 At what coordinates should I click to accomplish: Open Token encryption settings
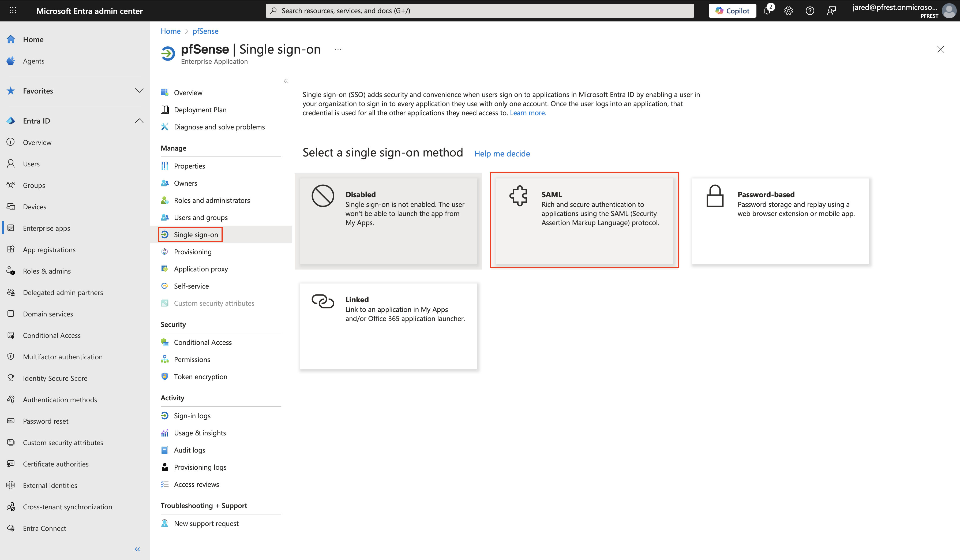coord(200,376)
